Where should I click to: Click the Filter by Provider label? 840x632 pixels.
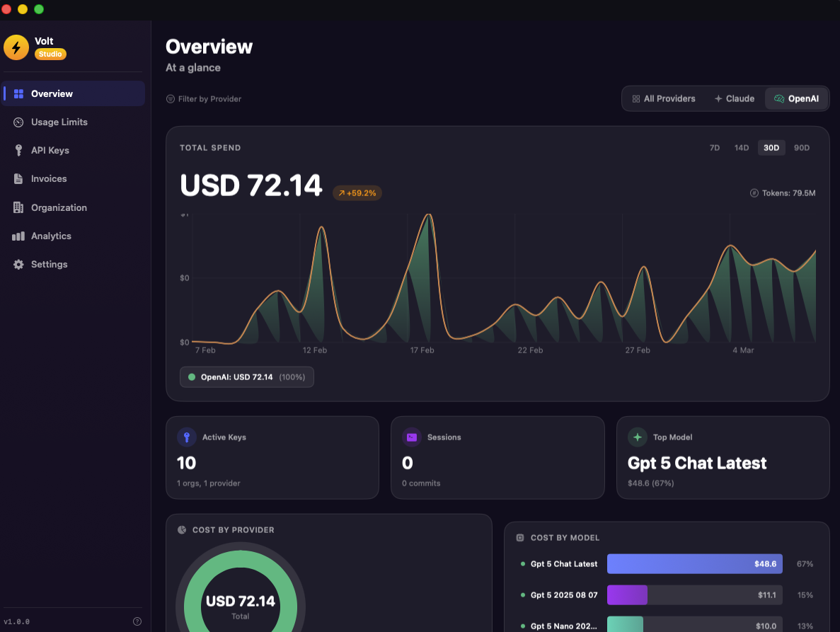(x=209, y=98)
